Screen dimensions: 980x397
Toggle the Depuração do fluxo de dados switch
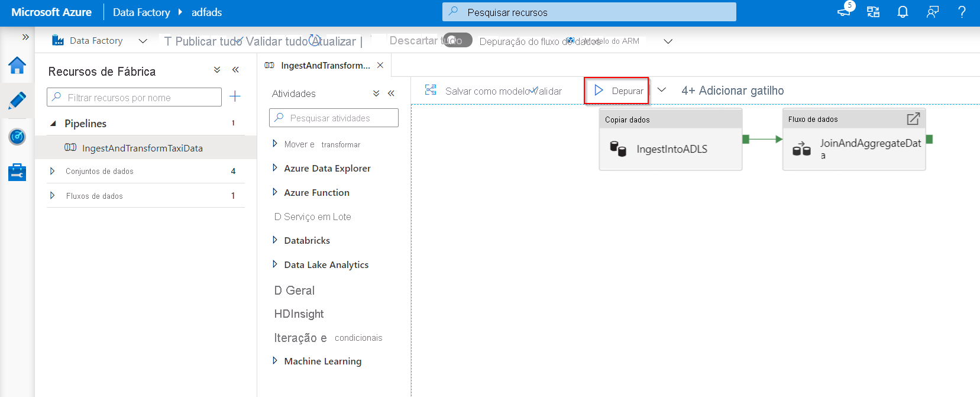[x=457, y=40]
